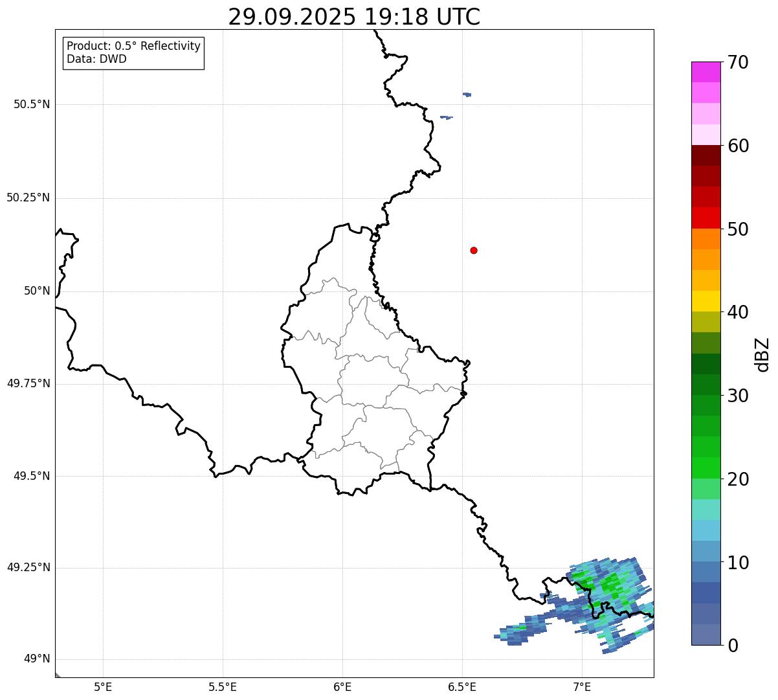Image resolution: width=778 pixels, height=700 pixels.
Task: Click the 49.75°N latitude label
Action: (x=28, y=383)
